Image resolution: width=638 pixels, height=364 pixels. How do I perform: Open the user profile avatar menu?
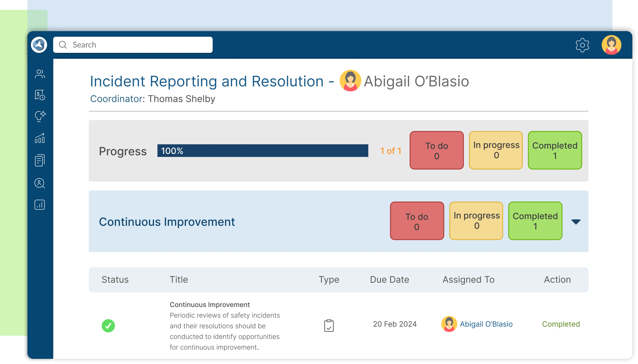[x=611, y=45]
